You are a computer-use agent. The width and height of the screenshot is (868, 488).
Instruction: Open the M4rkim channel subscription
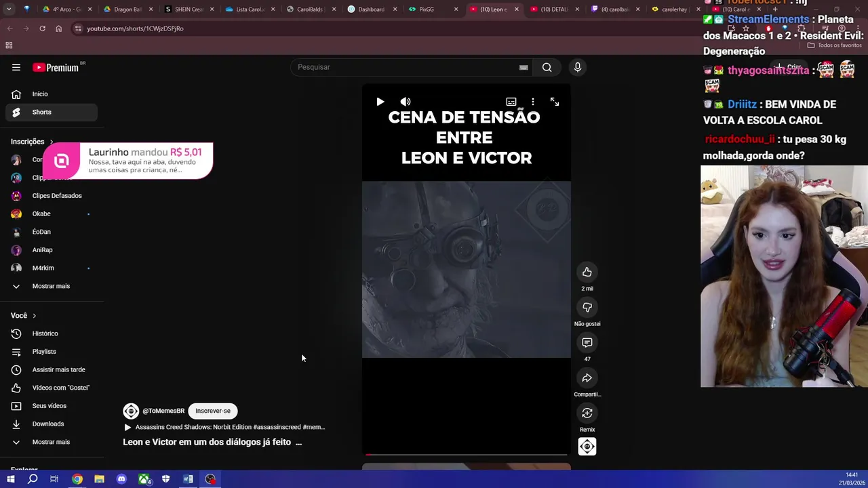click(52, 268)
